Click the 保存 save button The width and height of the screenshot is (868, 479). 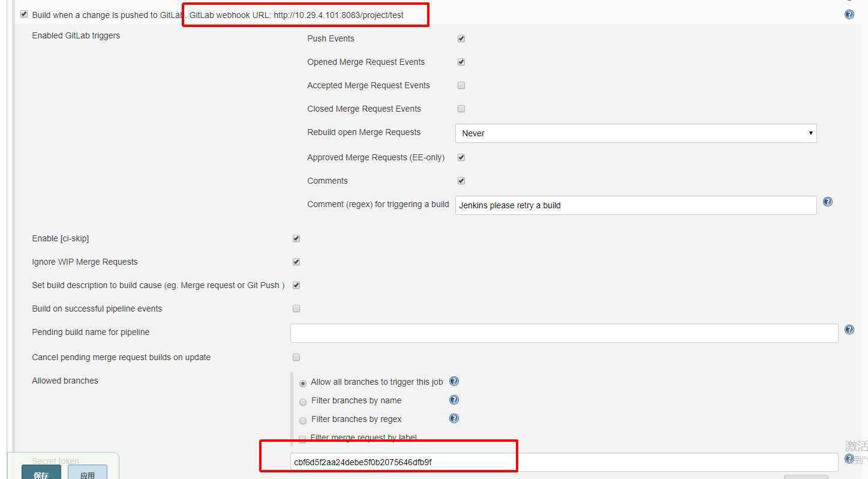point(41,473)
